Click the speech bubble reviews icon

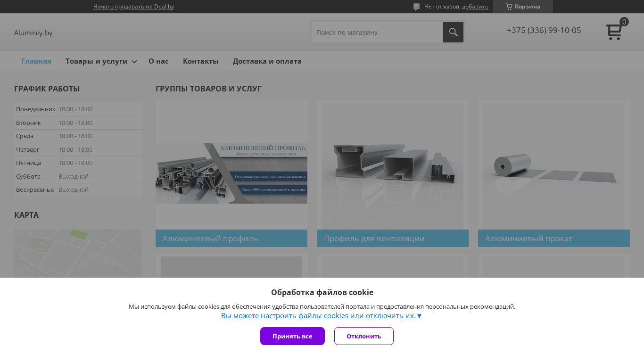point(416,7)
